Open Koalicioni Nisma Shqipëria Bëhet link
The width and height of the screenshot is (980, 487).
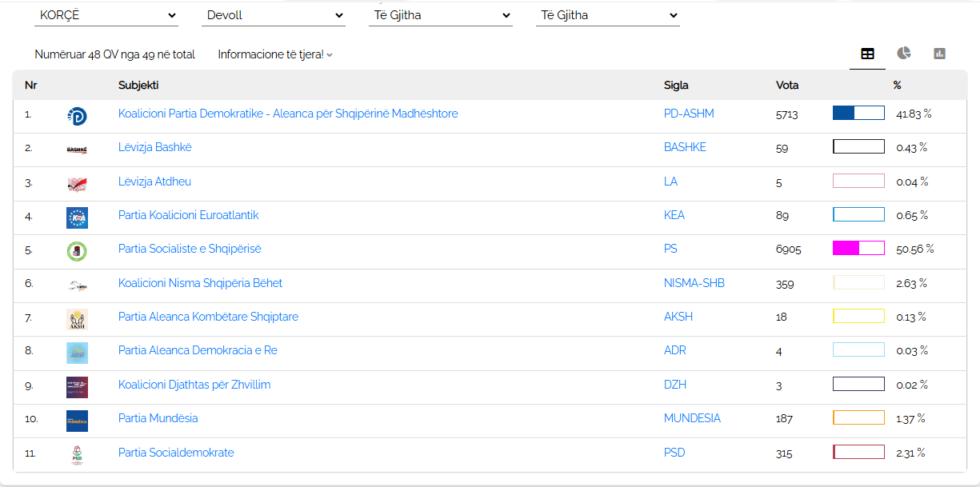[200, 283]
